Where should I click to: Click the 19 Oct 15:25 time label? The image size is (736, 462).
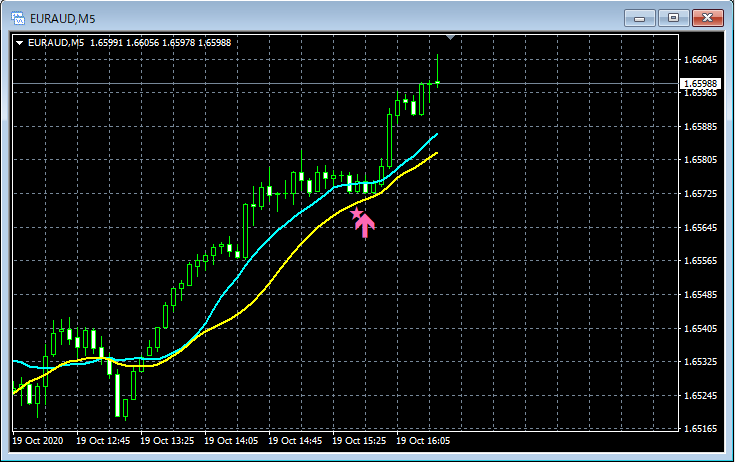tap(359, 440)
